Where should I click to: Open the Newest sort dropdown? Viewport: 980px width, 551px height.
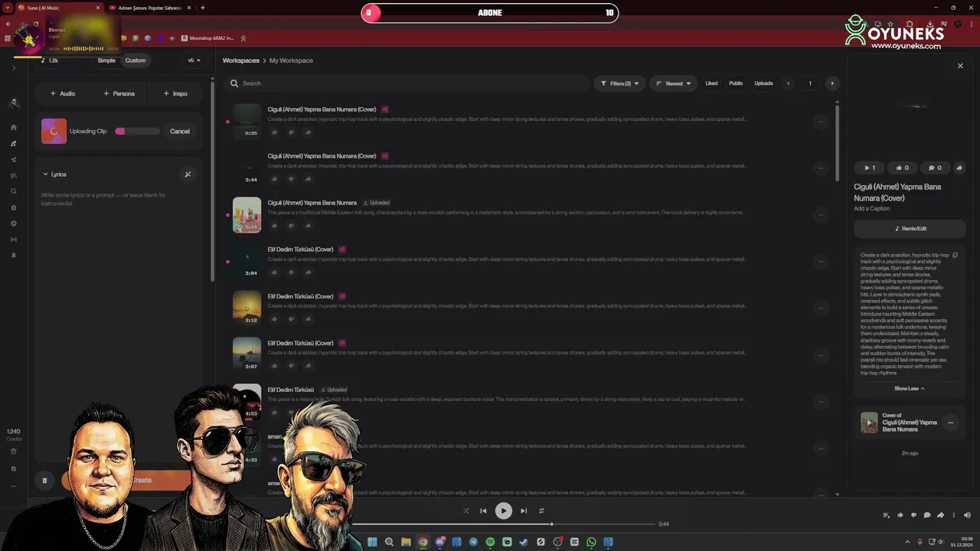674,83
